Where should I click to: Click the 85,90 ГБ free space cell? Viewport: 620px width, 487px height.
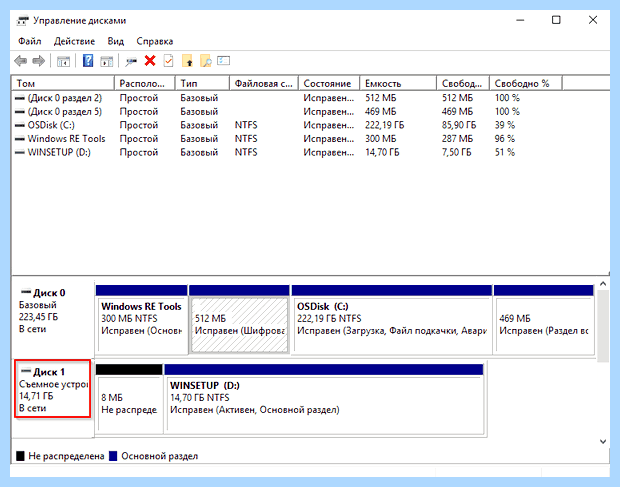(459, 125)
